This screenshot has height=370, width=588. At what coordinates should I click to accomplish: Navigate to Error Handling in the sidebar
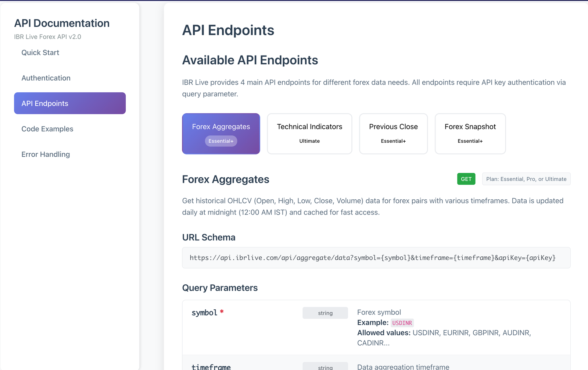46,154
